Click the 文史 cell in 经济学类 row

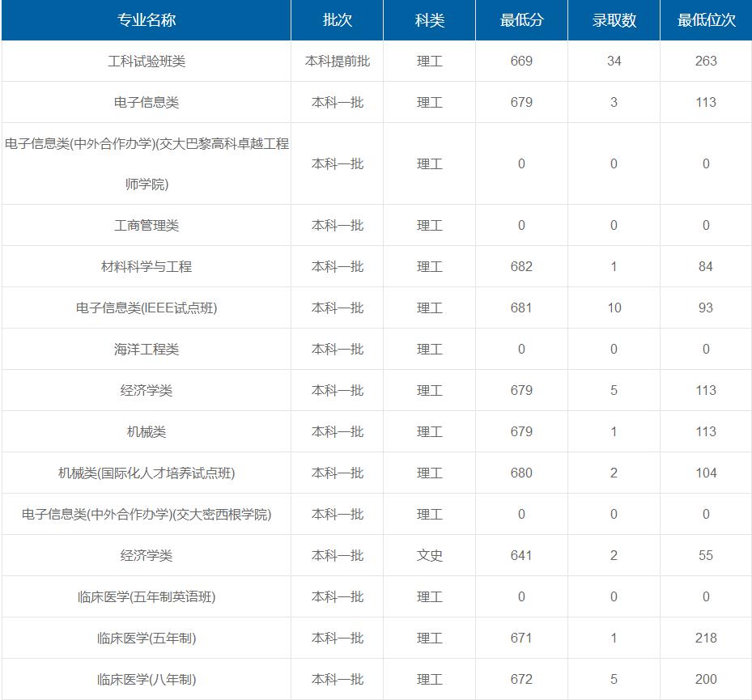[x=427, y=555]
